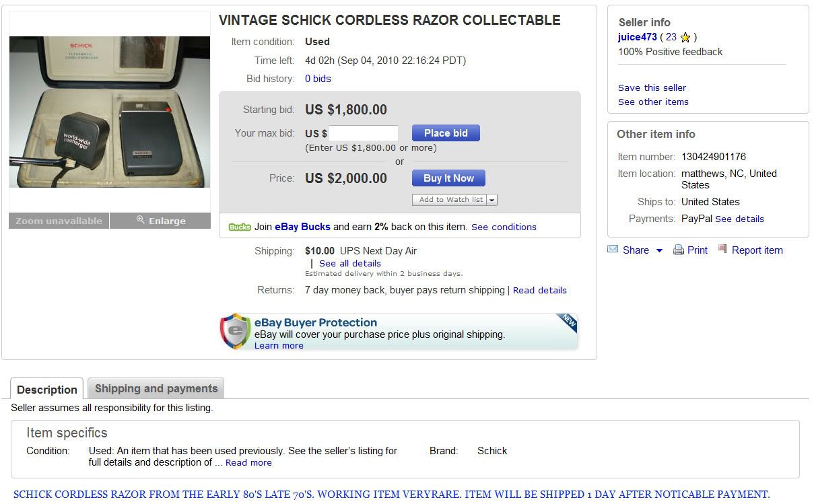This screenshot has height=504, width=814.
Task: Expand the Share dropdown arrow
Action: point(659,250)
